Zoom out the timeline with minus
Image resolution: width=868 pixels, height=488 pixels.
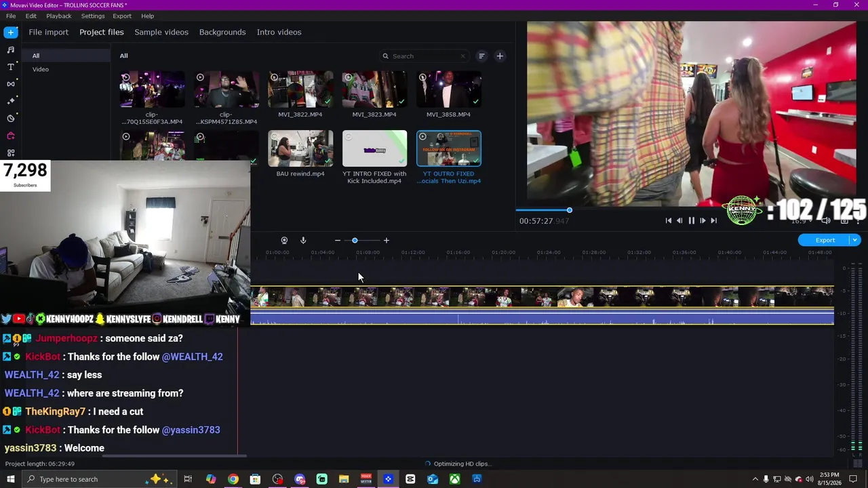(338, 241)
